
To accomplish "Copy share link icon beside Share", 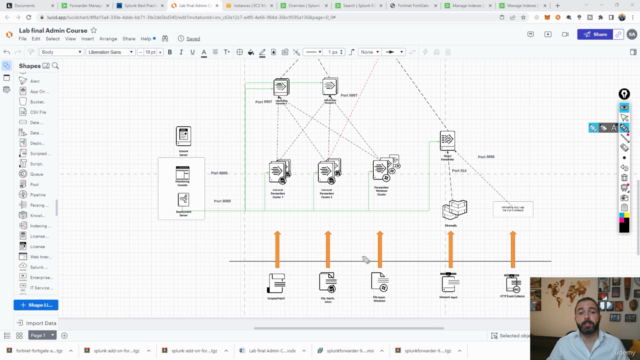I will 618,34.
